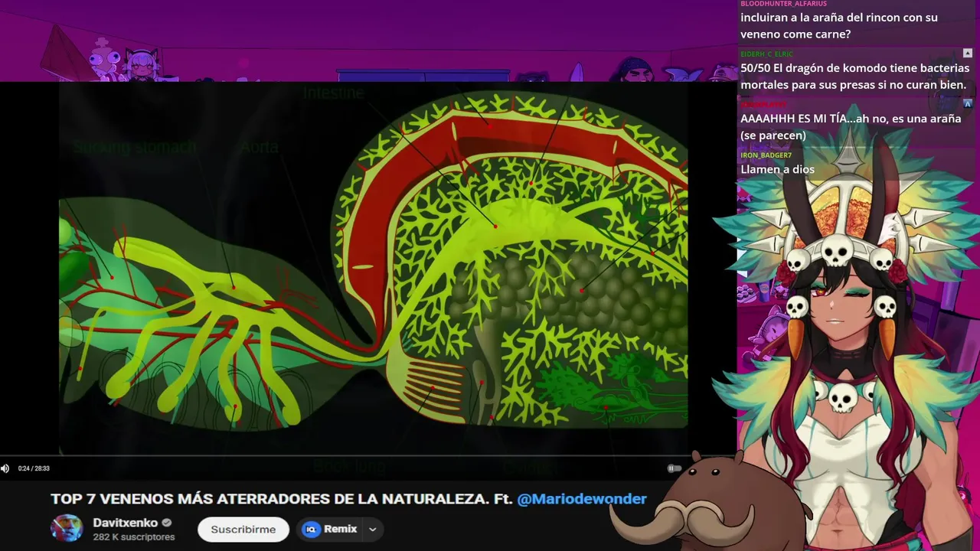Subscribe with the Suscribirme button
Viewport: 980px width, 551px height.
coord(243,529)
